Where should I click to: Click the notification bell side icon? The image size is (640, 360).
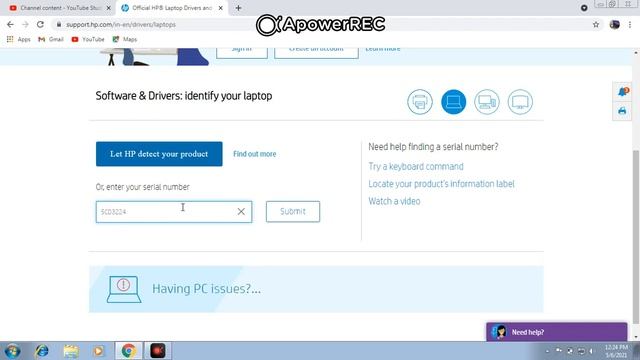(622, 92)
